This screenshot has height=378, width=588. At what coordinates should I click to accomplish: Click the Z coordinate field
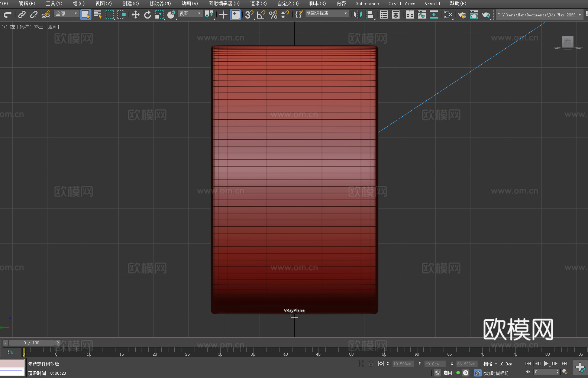[466, 364]
